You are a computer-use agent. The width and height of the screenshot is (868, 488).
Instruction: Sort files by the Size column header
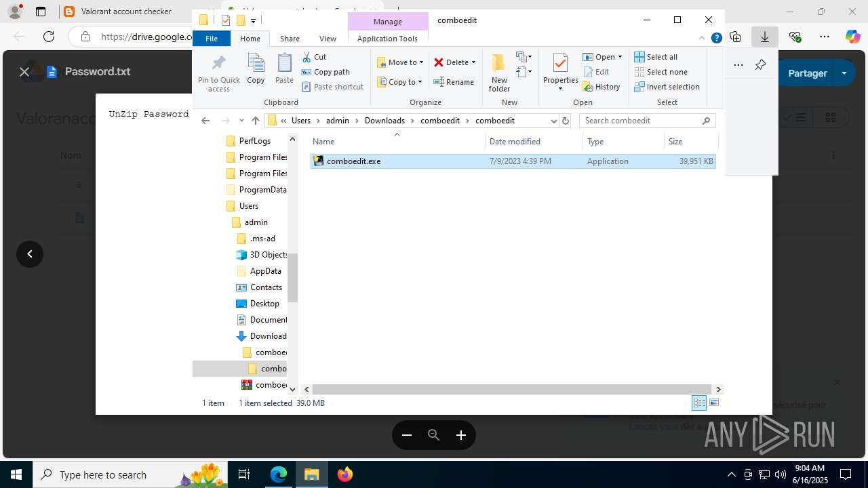pyautogui.click(x=690, y=142)
